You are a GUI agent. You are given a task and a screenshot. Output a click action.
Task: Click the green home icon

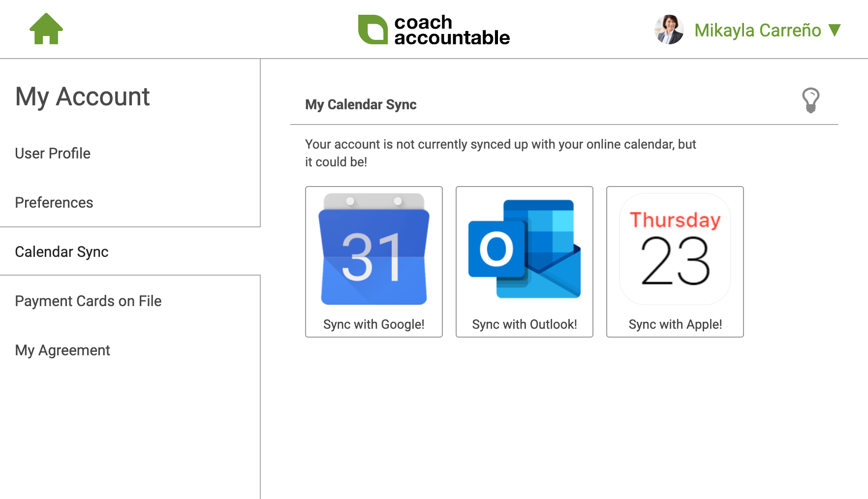[x=46, y=29]
